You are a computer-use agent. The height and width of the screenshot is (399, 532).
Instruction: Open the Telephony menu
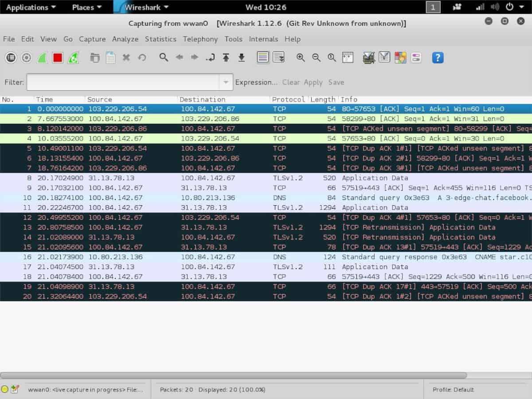(200, 39)
